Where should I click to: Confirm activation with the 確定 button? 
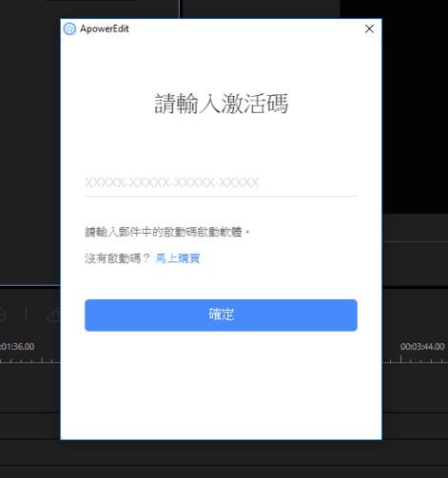pyautogui.click(x=221, y=315)
